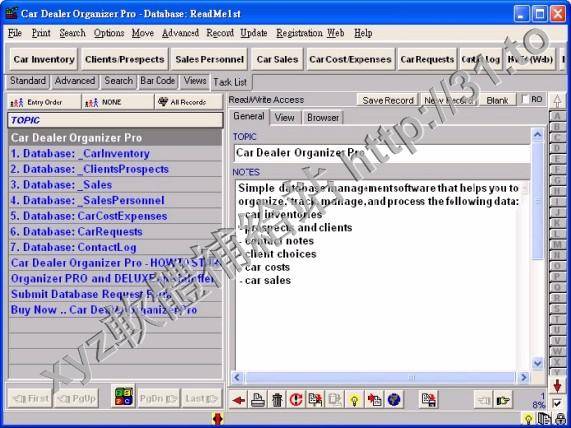This screenshot has width=571, height=428.
Task: Click the Car Requests button
Action: [x=427, y=59]
